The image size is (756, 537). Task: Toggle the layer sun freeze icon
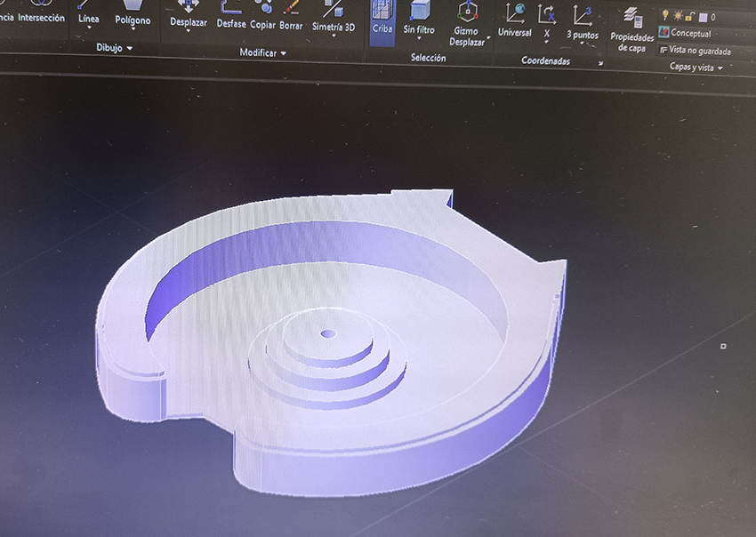tap(677, 16)
